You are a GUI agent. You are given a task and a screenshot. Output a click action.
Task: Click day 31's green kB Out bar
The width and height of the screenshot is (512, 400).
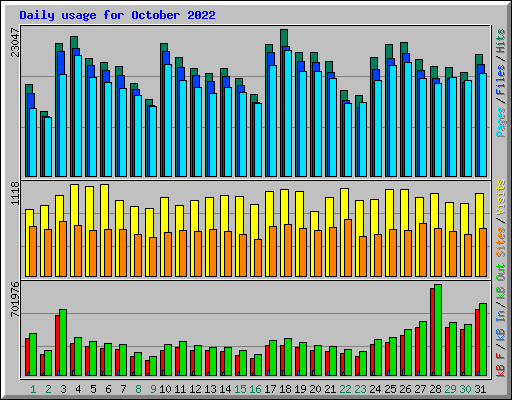tap(483, 340)
